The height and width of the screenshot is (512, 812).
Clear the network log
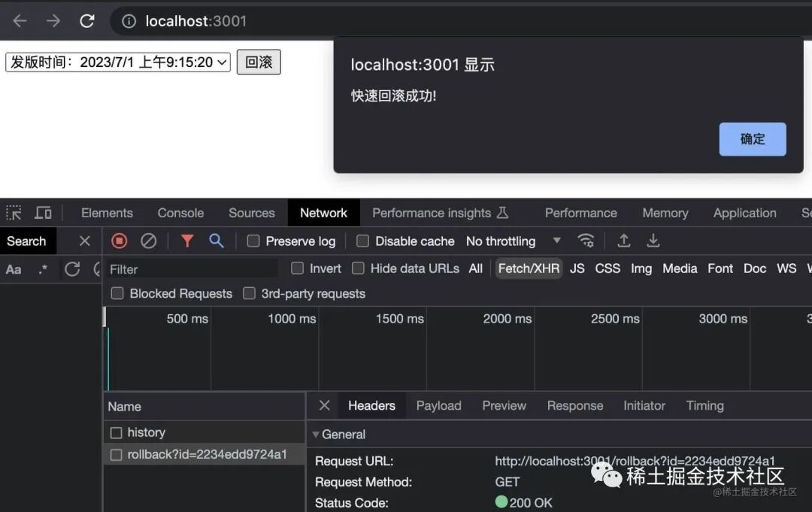[x=149, y=241]
